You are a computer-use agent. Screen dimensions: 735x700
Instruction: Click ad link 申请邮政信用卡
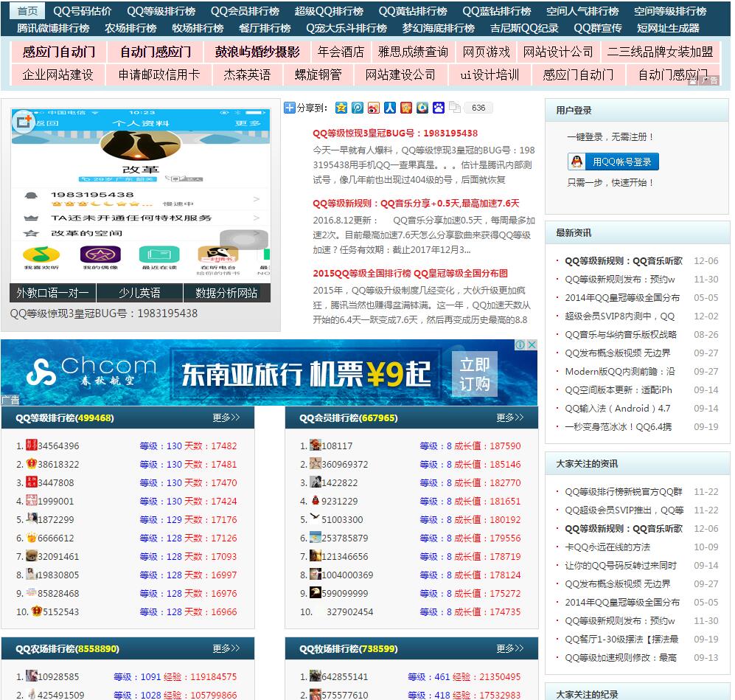(159, 75)
